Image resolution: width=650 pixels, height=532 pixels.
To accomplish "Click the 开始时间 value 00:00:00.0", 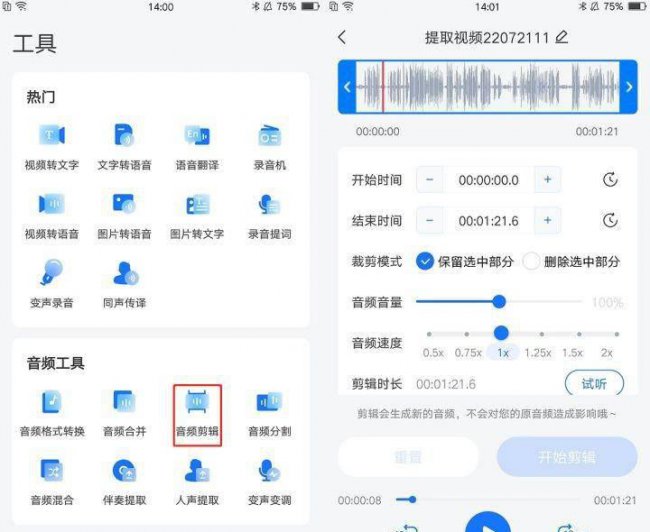I will point(488,180).
